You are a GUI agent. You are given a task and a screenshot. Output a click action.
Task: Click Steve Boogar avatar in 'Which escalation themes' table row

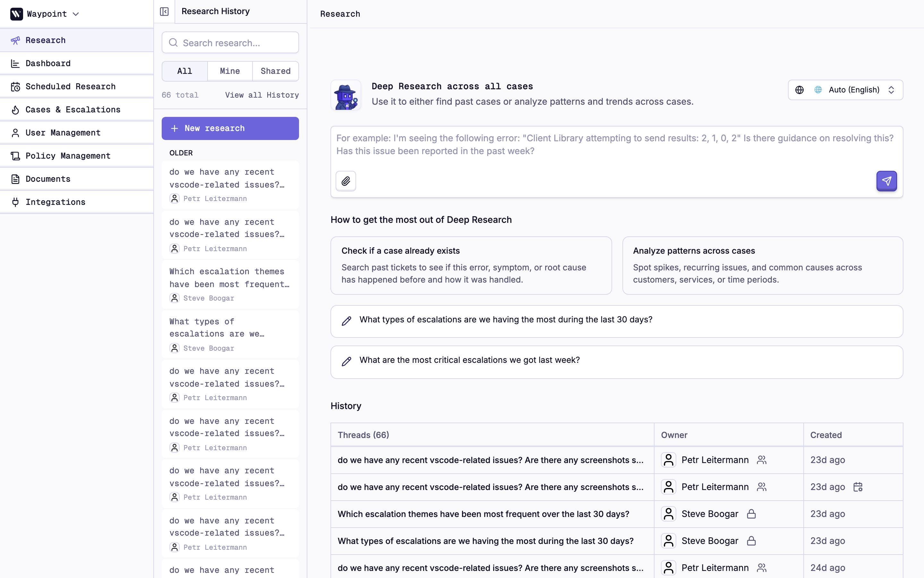point(669,514)
